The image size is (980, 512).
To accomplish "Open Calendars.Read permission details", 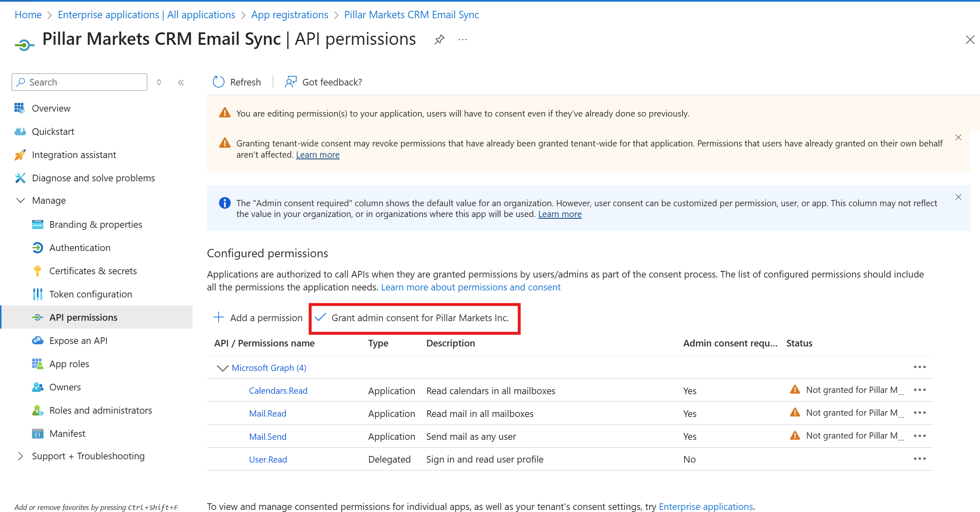I will 278,391.
